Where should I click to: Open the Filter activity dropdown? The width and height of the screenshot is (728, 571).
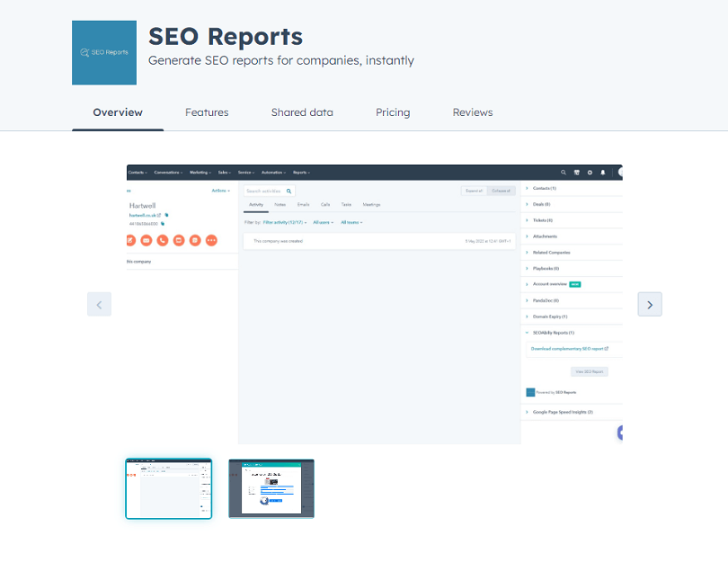point(285,222)
